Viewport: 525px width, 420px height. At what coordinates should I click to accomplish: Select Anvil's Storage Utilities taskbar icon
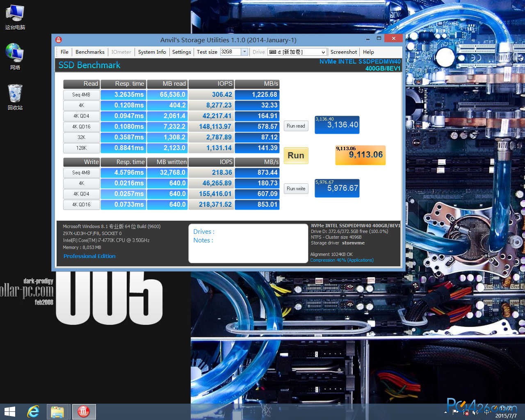coord(84,412)
